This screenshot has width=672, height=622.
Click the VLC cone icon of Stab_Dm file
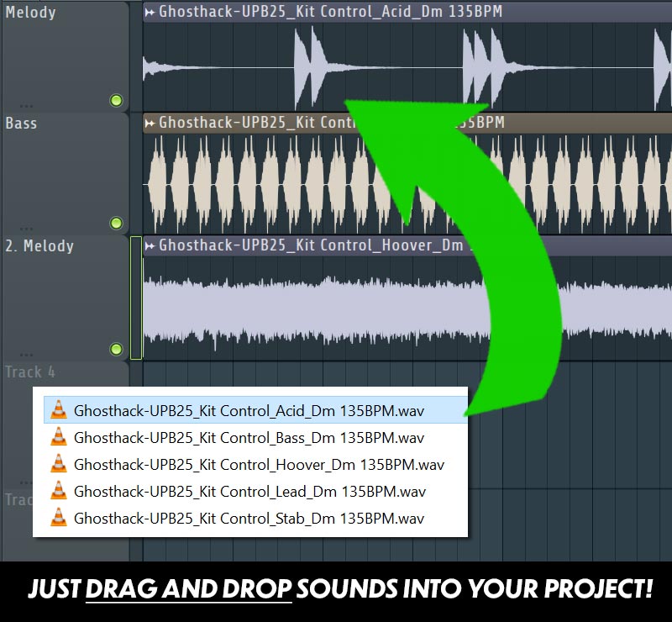tap(59, 517)
